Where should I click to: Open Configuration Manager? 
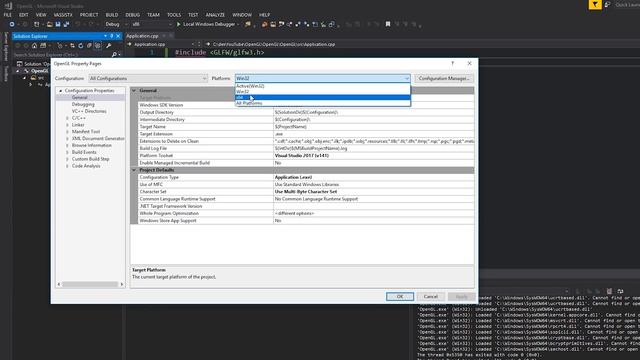coord(444,78)
